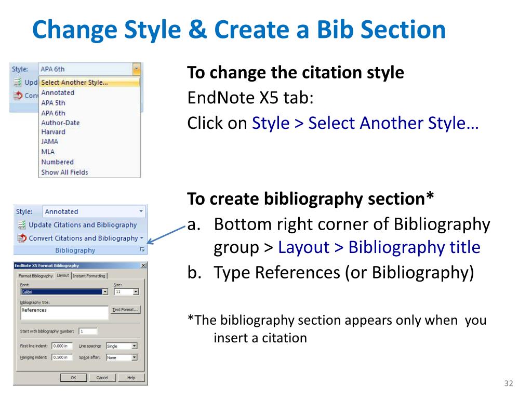Pick APA 6th entry in the dropdown list
Screen dimensions: 532x399
pos(54,113)
